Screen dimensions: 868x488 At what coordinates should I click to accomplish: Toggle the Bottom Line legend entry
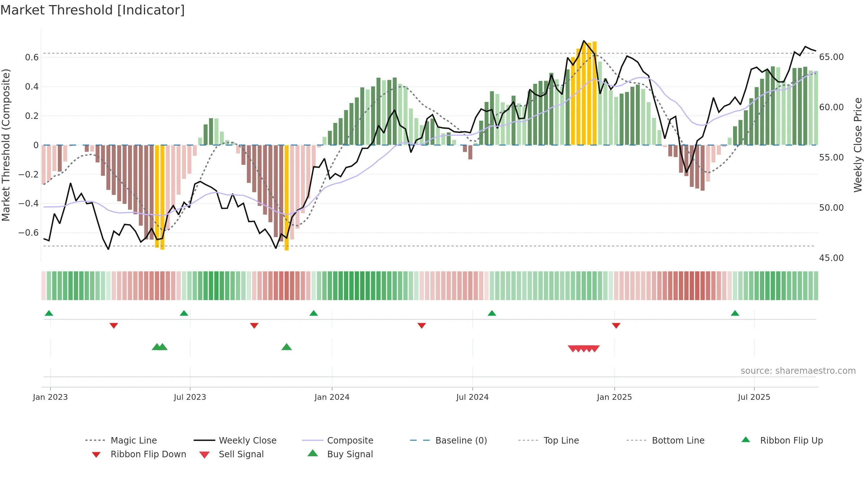(666, 440)
